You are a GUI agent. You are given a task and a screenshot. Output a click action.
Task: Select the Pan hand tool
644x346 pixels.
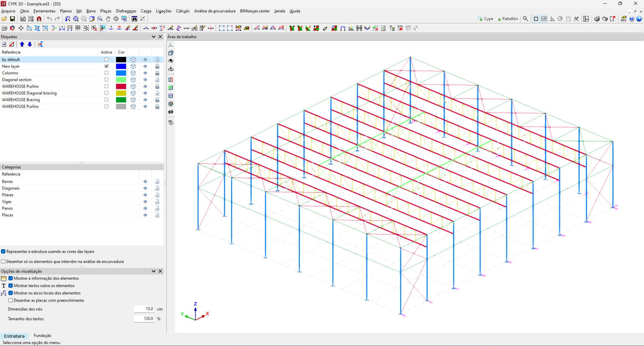pyautogui.click(x=108, y=19)
